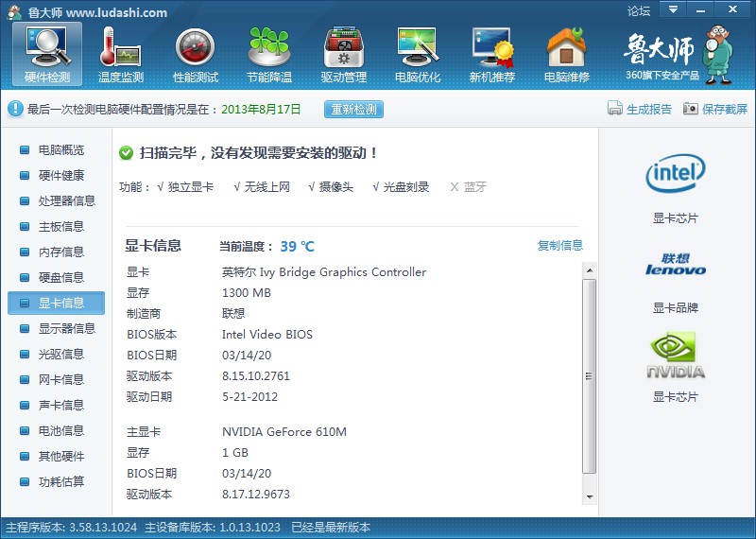Click the NVIDIA 显卡芯片 logo
This screenshot has height=539, width=756.
675,355
